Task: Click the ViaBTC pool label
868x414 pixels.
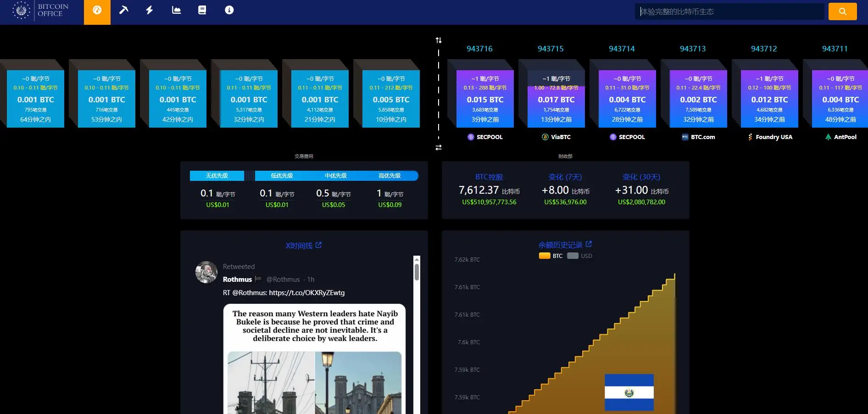Action: pyautogui.click(x=561, y=137)
